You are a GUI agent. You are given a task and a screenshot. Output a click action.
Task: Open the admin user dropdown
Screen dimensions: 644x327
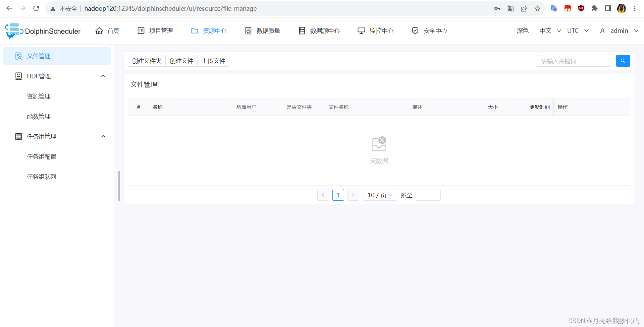pos(619,31)
